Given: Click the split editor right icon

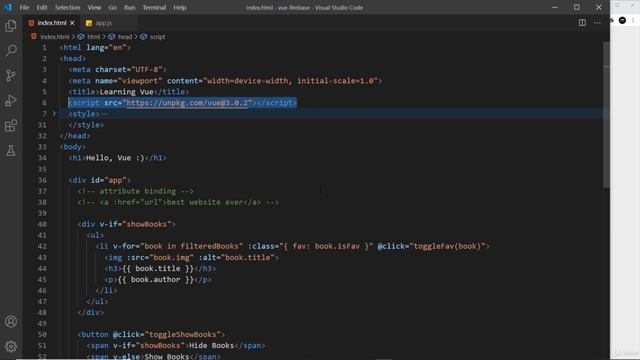Looking at the screenshot, I should tap(582, 23).
